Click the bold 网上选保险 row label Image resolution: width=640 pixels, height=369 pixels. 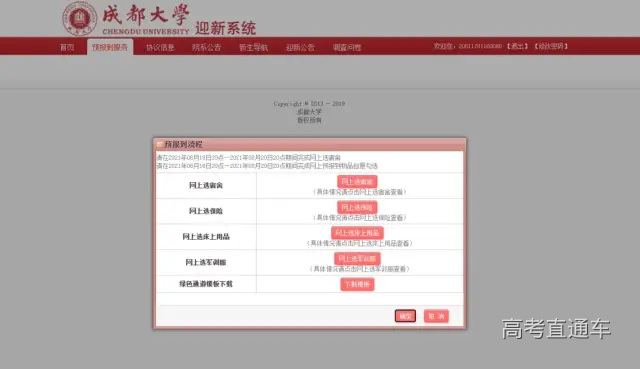pos(206,211)
